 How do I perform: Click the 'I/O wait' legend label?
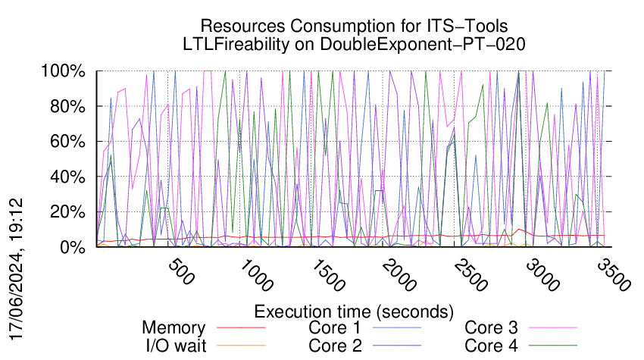(177, 346)
